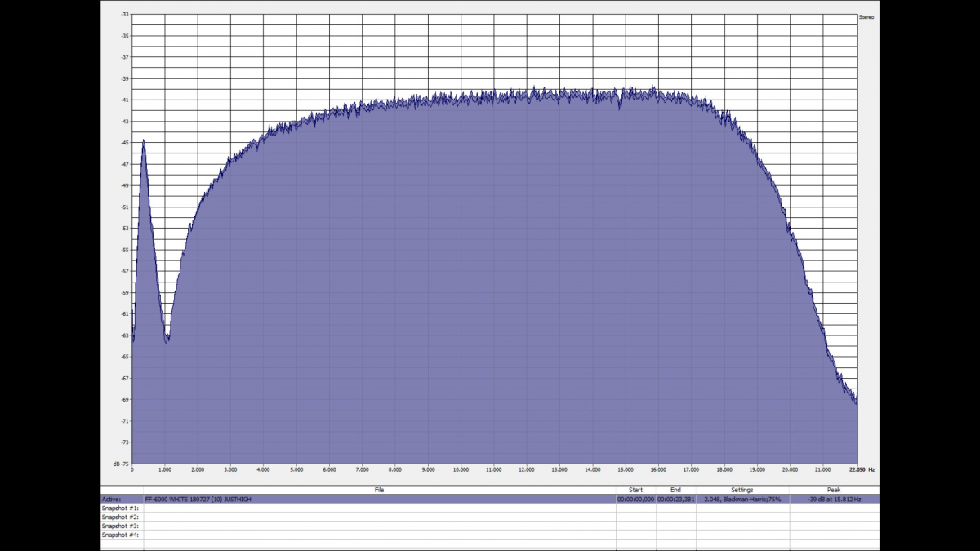Click the End column header
The image size is (980, 551).
pos(675,490)
